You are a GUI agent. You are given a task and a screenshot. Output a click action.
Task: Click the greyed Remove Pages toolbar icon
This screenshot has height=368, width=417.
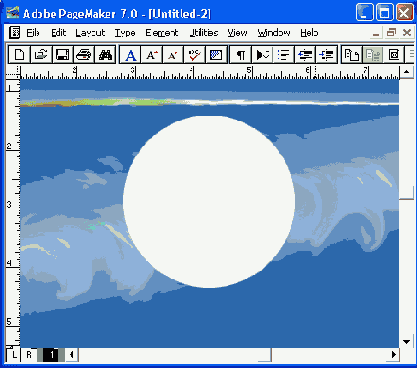coord(373,55)
